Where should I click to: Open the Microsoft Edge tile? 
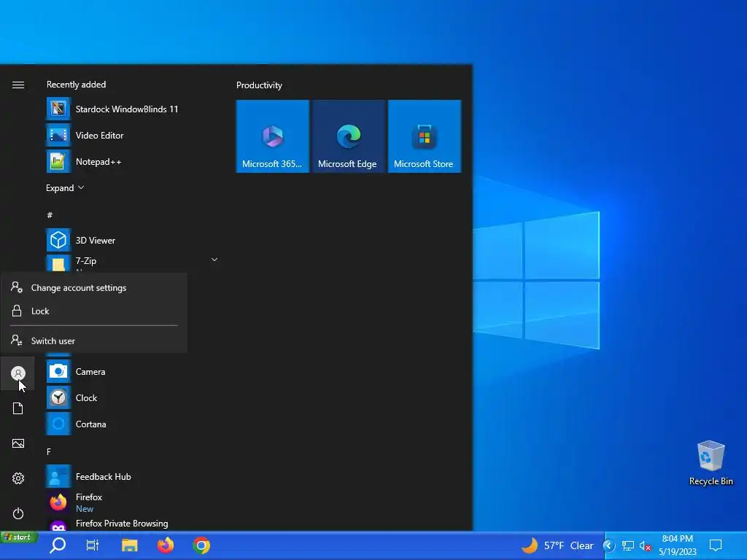click(x=348, y=136)
